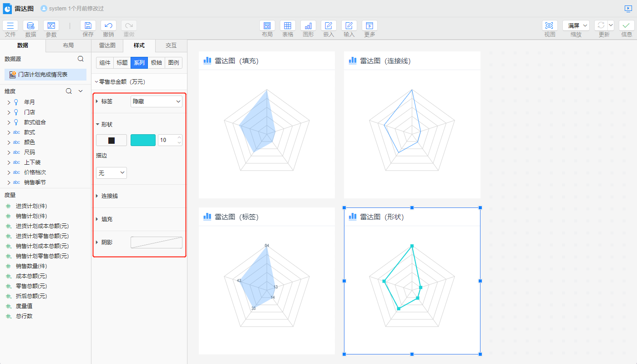Viewport: 637px width, 364px height.
Task: Click the Save icon in toolbar
Action: tap(88, 26)
